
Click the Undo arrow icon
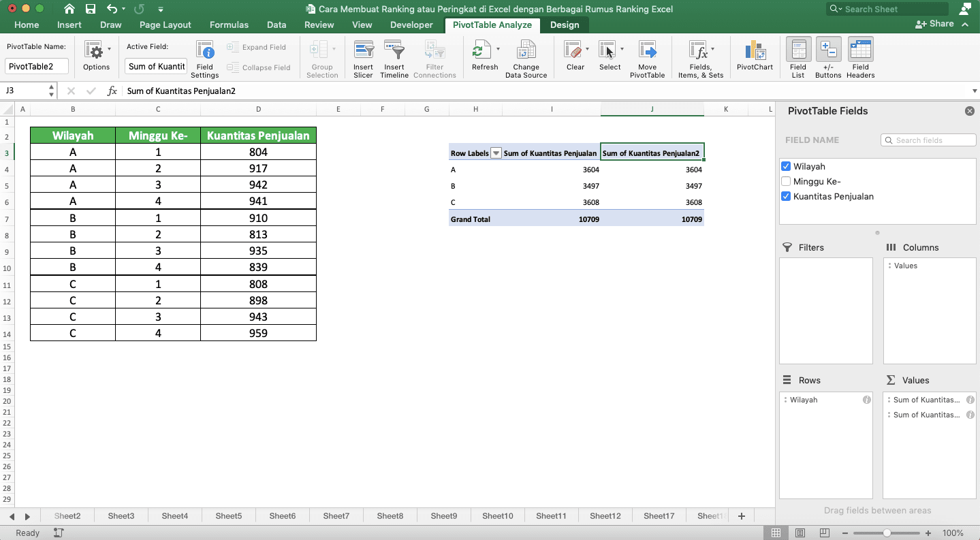pos(112,9)
